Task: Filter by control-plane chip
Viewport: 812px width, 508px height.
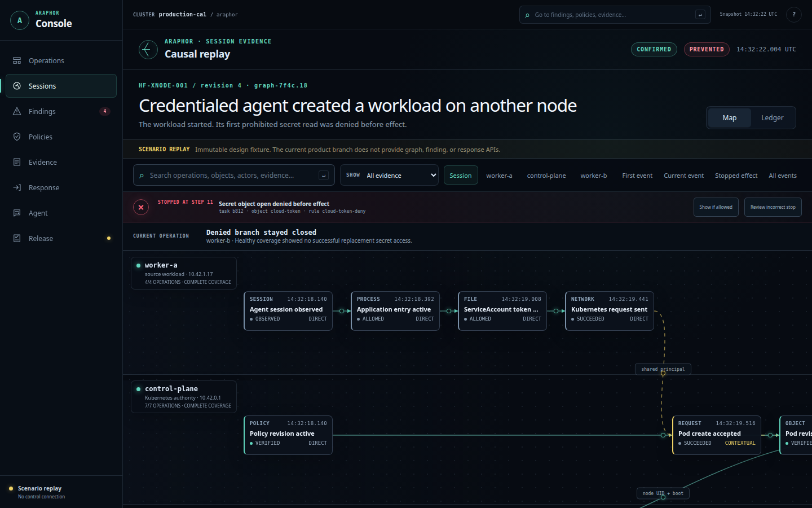Action: pyautogui.click(x=546, y=176)
